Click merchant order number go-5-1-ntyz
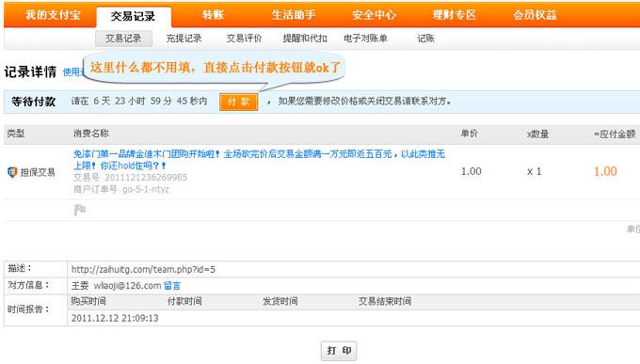 [146, 189]
